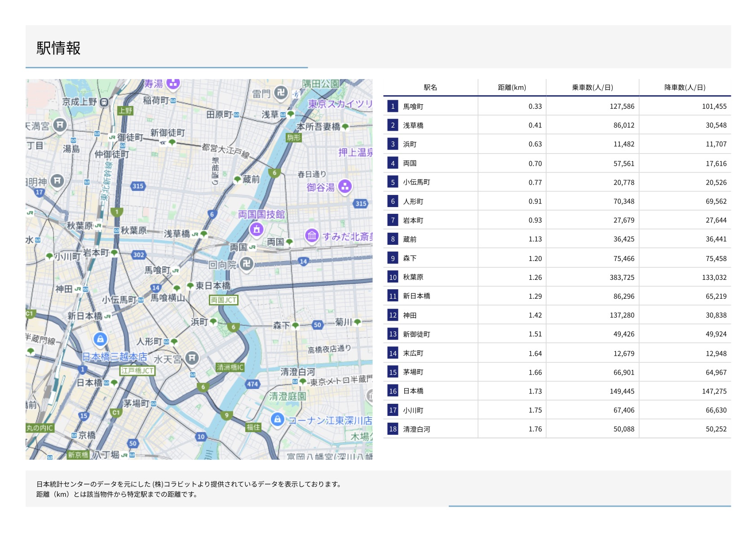The image size is (756, 534).
Task: Click the 両国国技館 purple stadium marker
Action: coord(256,229)
